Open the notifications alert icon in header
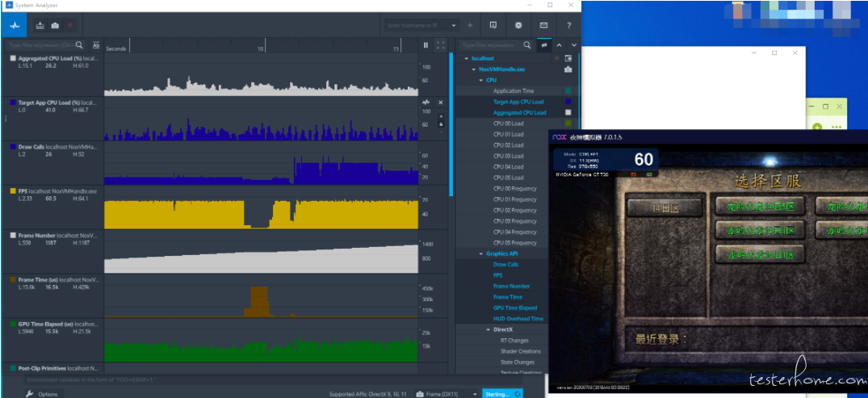The image size is (868, 398). tap(493, 26)
